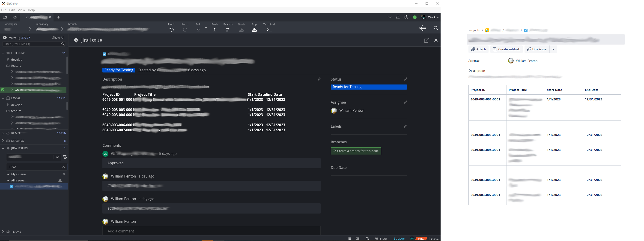The height and width of the screenshot is (241, 644).
Task: Push changes with the Push icon
Action: pyautogui.click(x=215, y=29)
